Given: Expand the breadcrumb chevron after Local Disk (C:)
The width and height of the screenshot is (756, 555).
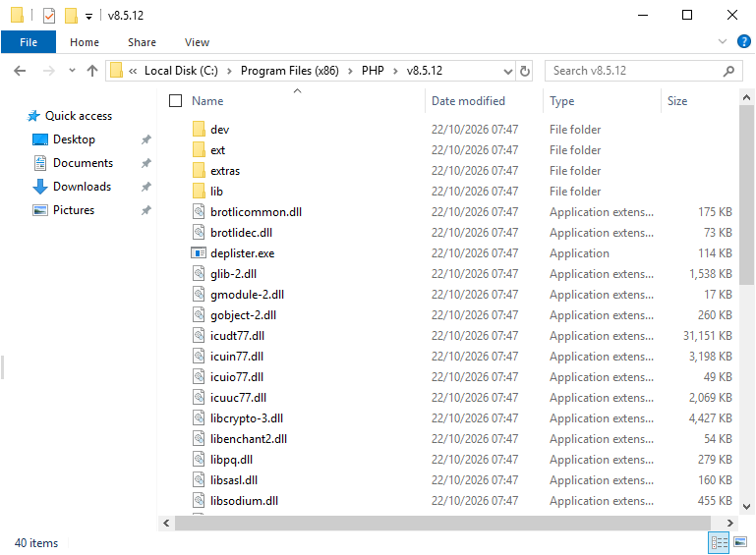Looking at the screenshot, I should tap(229, 72).
